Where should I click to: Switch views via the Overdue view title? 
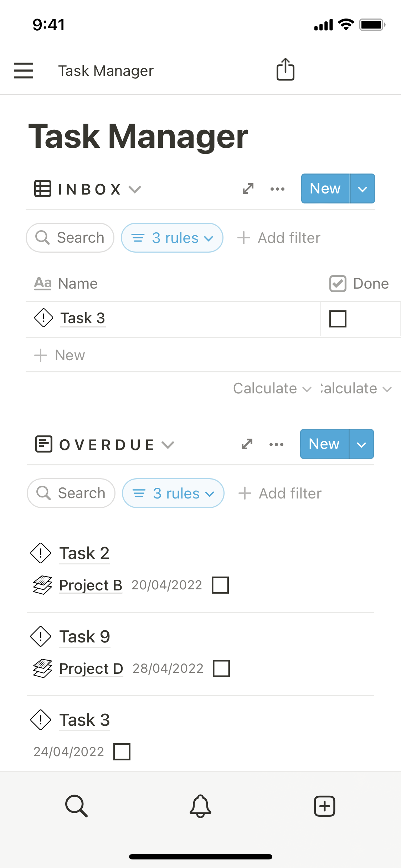[106, 445]
